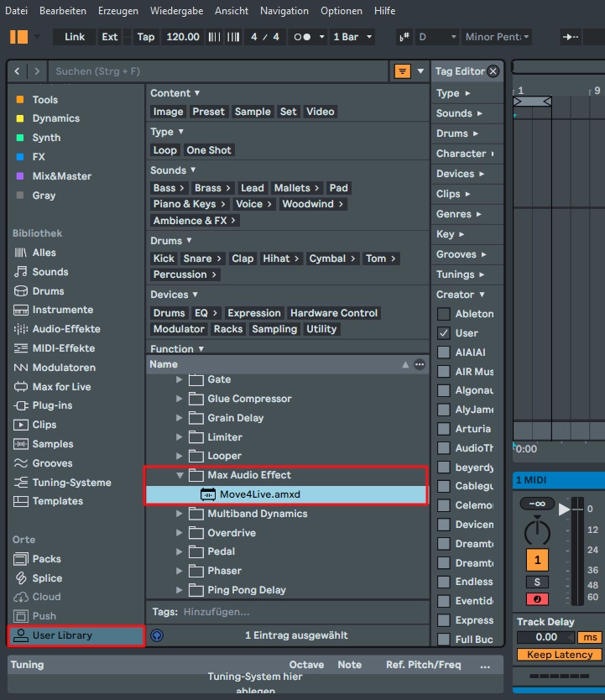605x700 pixels.
Task: Open the Tuning-Systeme category
Action: tap(62, 482)
